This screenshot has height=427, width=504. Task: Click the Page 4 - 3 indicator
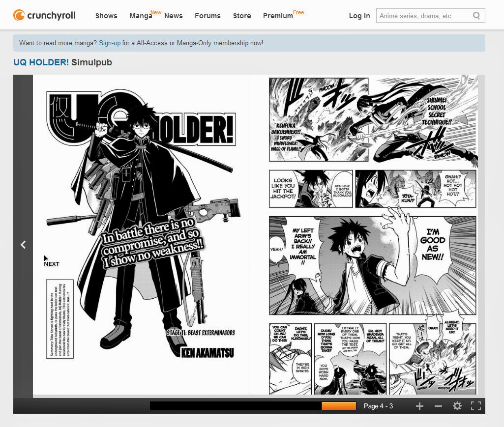click(378, 406)
